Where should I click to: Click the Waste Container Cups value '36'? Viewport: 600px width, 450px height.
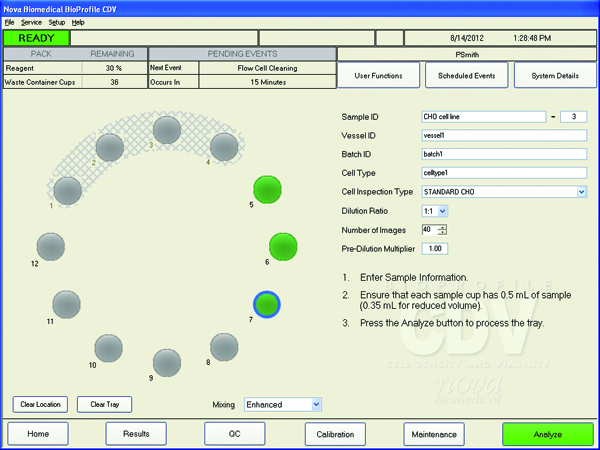114,82
